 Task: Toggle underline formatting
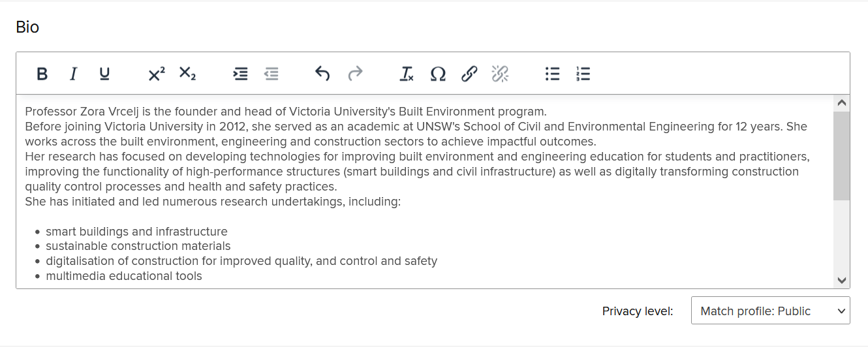pos(104,74)
